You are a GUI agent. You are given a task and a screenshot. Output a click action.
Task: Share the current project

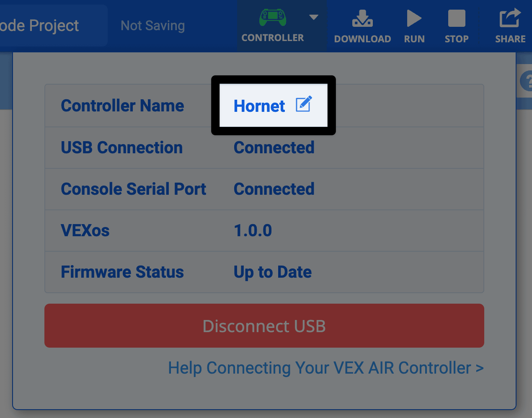point(510,25)
